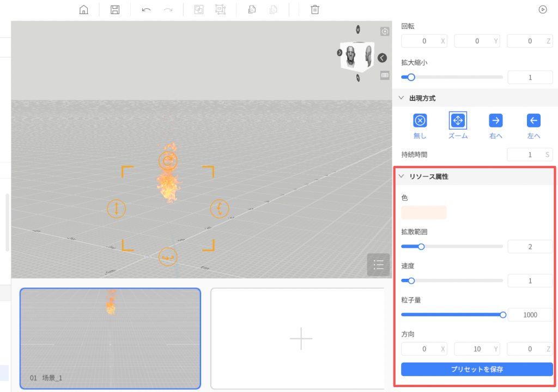
Task: Collapse the リソース属性 section
Action: tap(402, 176)
